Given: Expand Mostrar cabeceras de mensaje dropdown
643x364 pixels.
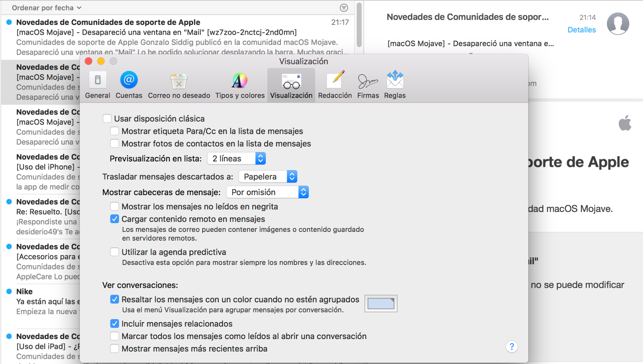Looking at the screenshot, I should click(267, 192).
